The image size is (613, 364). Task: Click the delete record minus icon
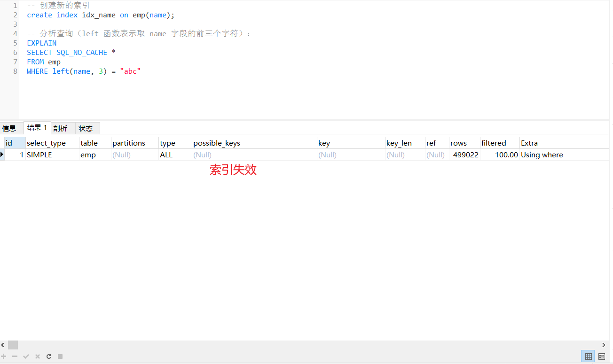tap(15, 356)
